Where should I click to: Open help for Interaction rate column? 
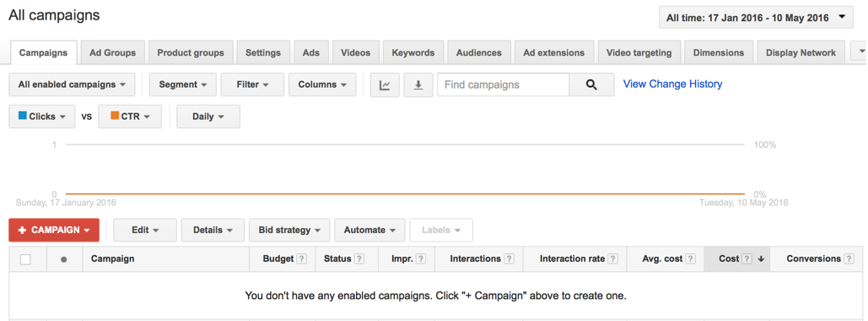(x=612, y=258)
